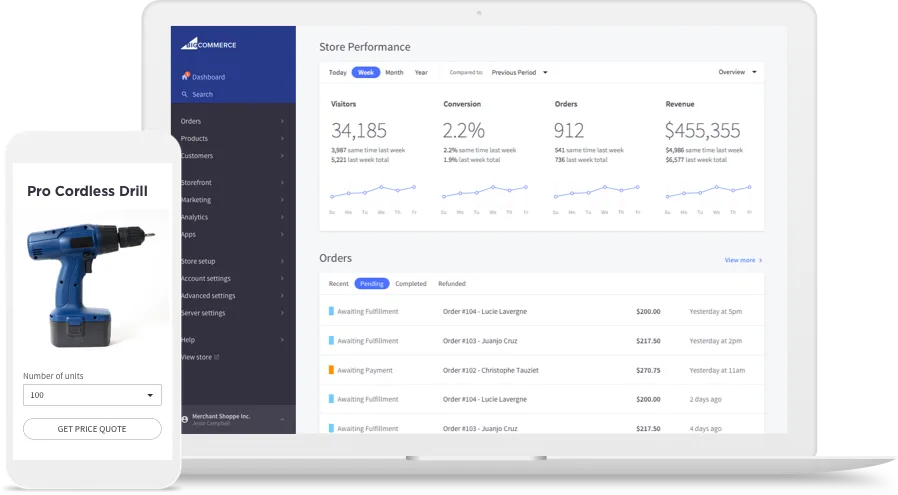Click the Store Performance heading

pos(365,47)
